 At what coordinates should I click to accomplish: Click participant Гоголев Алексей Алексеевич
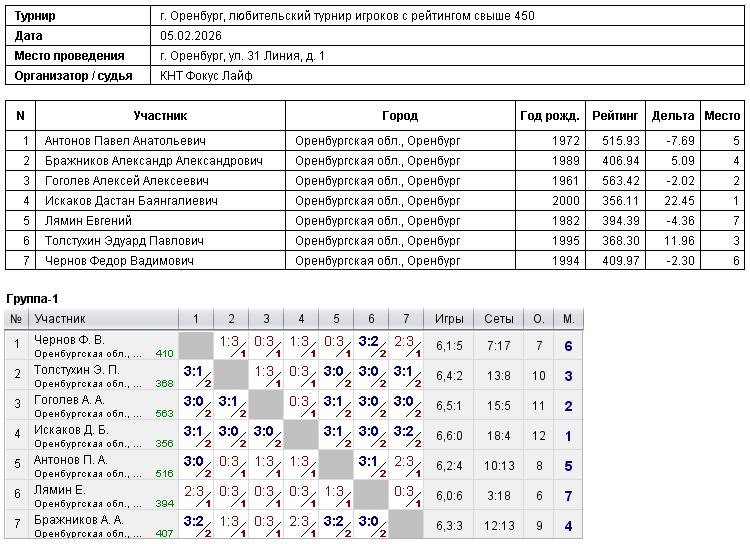point(126,181)
